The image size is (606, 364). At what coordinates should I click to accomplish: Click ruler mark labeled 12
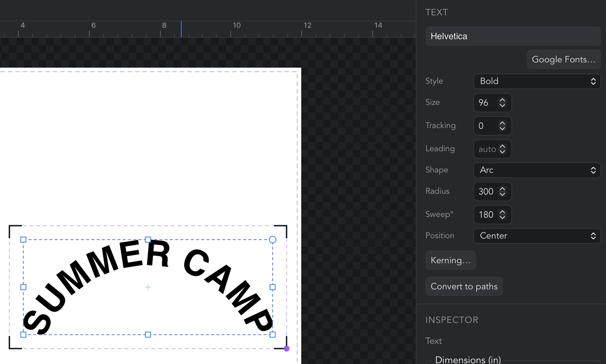click(x=307, y=25)
